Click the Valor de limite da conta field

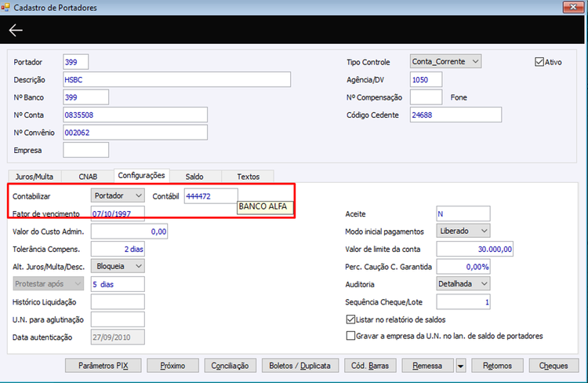pyautogui.click(x=475, y=249)
